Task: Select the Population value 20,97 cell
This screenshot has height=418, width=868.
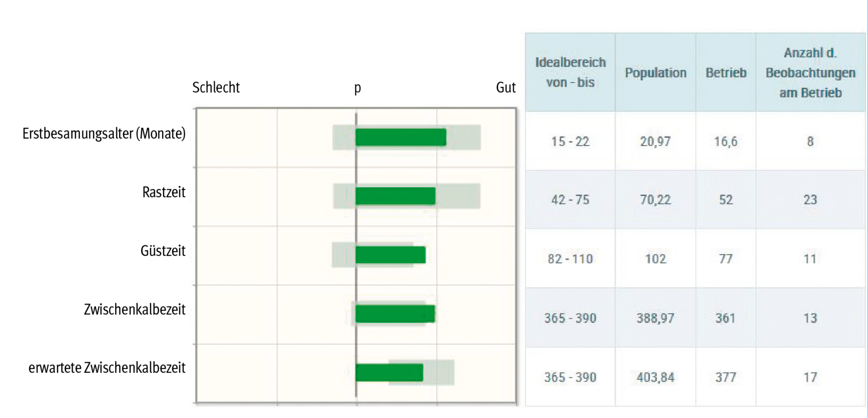Action: (x=655, y=142)
